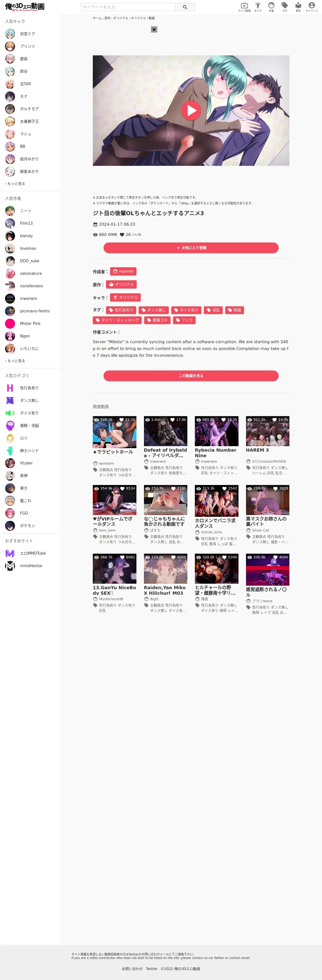The image size is (322, 980).
Task: Click the この動画を見る button
Action: click(191, 376)
